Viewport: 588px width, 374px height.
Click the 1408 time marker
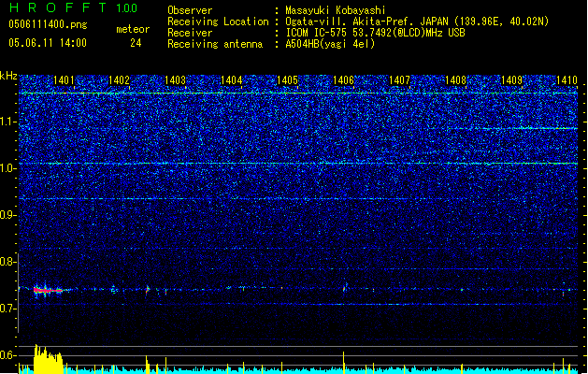coord(455,80)
